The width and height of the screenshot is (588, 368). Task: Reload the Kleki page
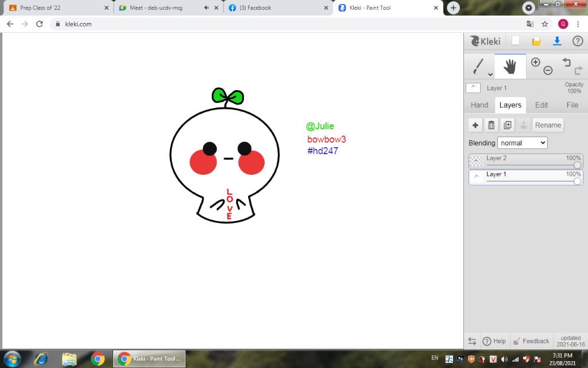pyautogui.click(x=40, y=24)
